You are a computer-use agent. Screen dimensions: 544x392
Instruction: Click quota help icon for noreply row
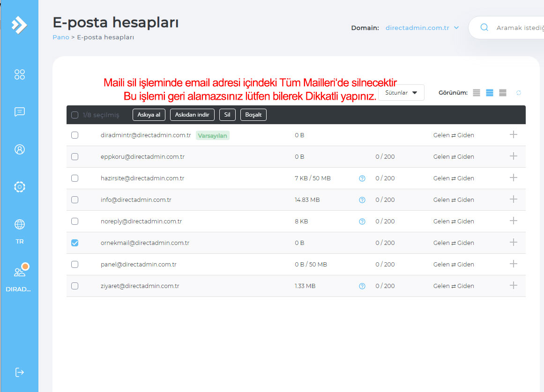pos(362,222)
